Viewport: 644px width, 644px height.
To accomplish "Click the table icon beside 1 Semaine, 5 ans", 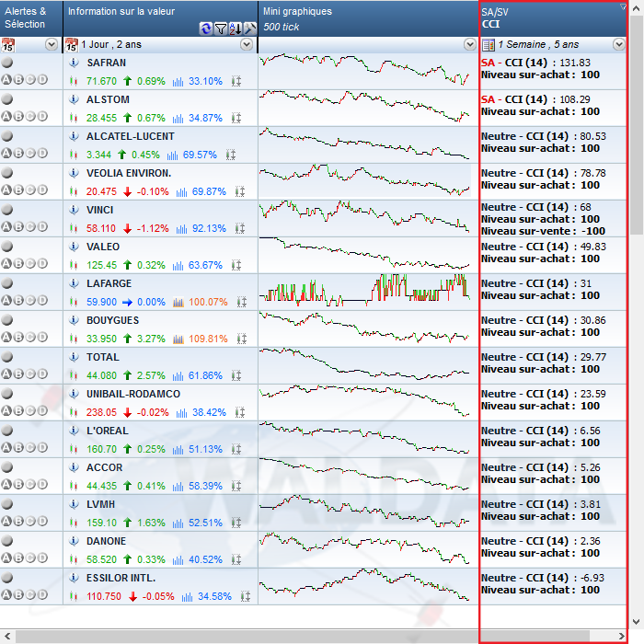I will (489, 45).
